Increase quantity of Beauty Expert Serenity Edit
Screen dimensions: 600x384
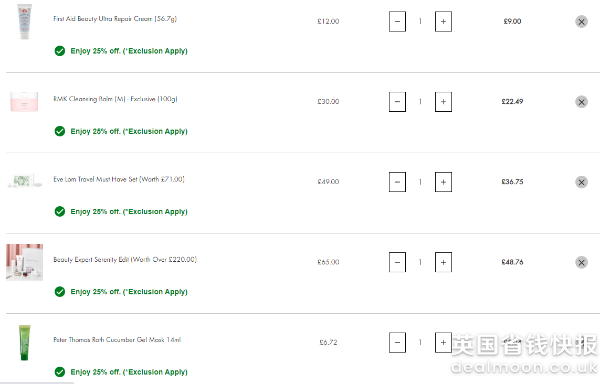coord(443,262)
